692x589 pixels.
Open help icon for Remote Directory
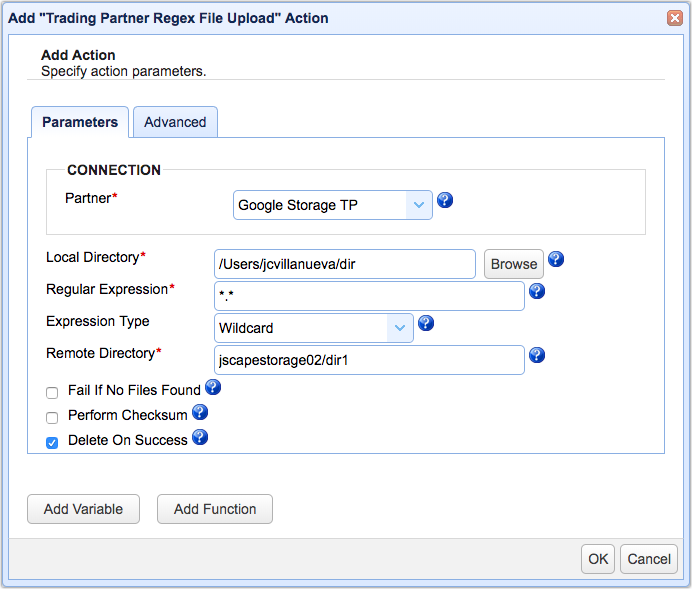click(537, 355)
